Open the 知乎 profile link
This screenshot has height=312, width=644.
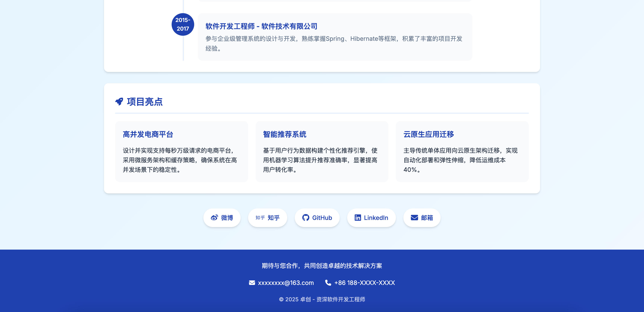coord(267,217)
